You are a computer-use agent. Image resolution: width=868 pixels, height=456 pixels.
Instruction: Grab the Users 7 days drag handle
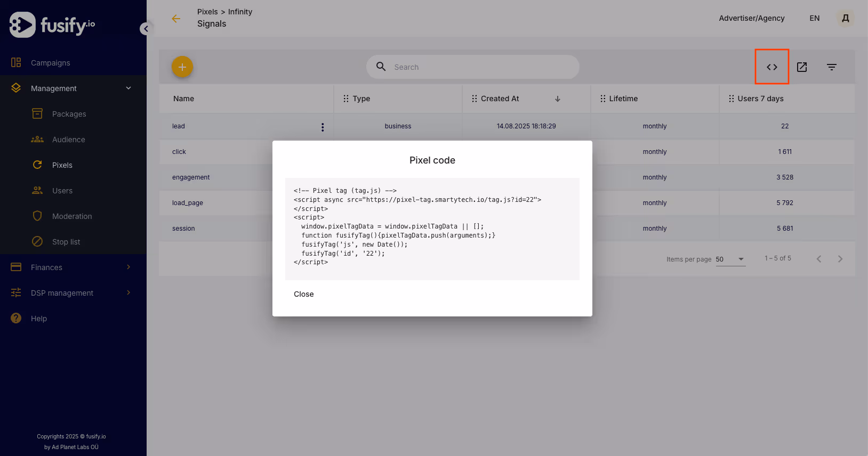pos(732,99)
